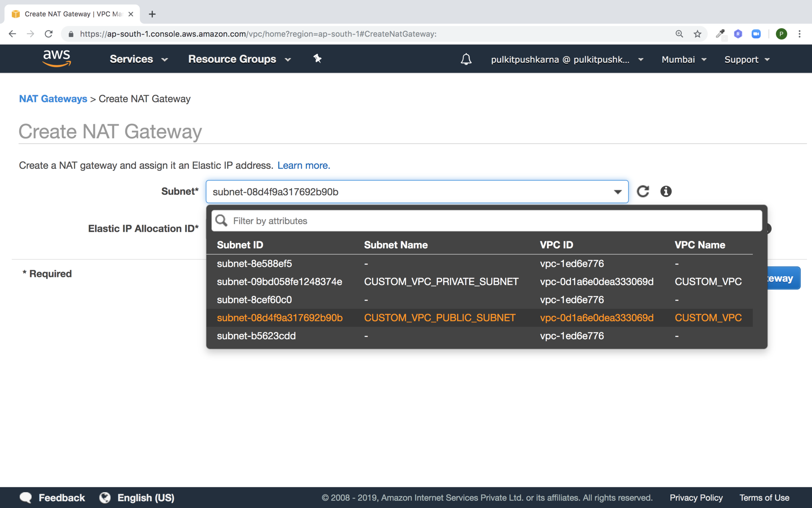Refresh the subnet list
Image resolution: width=812 pixels, height=508 pixels.
tap(643, 191)
